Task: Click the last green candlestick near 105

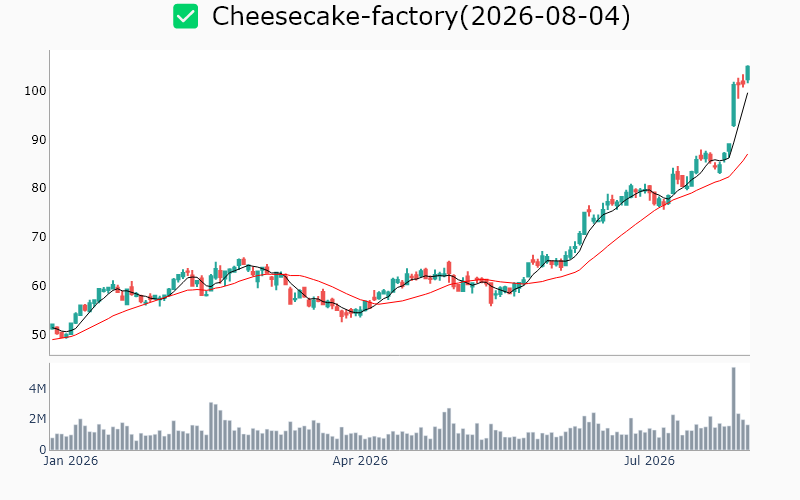Action: click(748, 73)
